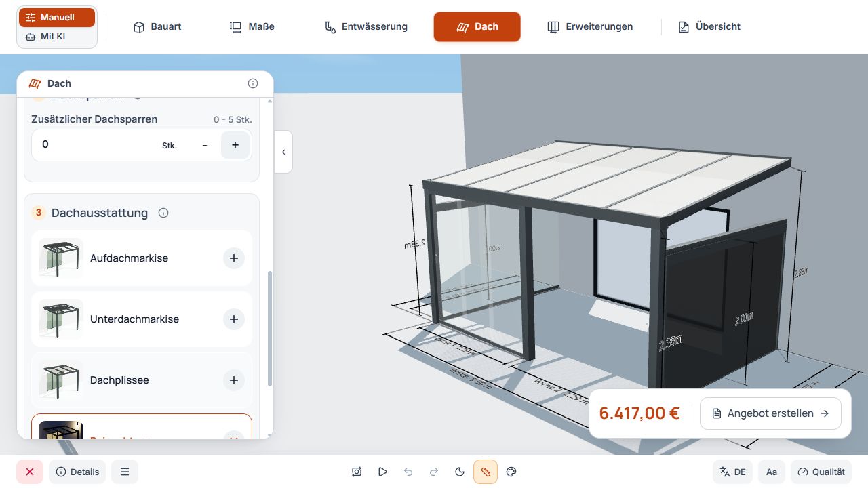
Task: Add the Aufdachmarkise option
Action: (x=234, y=258)
